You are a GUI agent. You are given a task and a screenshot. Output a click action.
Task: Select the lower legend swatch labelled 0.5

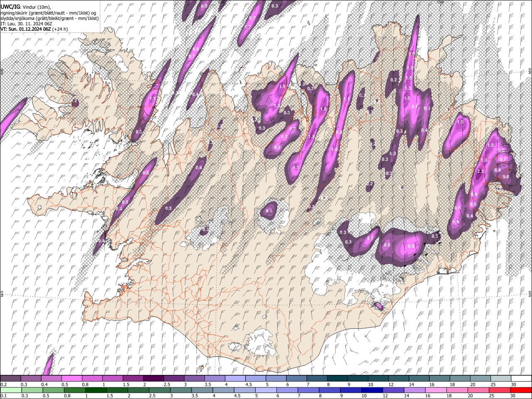tap(53, 390)
